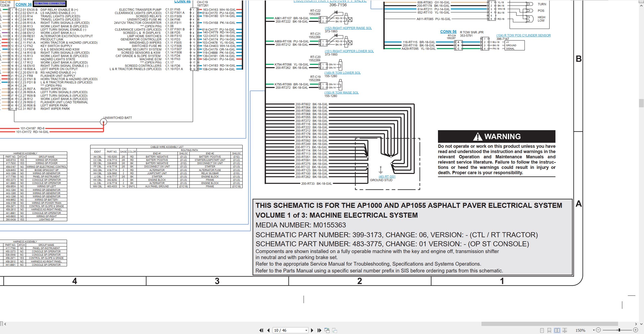This screenshot has height=334, width=644.
Task: Click the 200-RT33 BK-18-GXL wire label
Action: coord(317,184)
